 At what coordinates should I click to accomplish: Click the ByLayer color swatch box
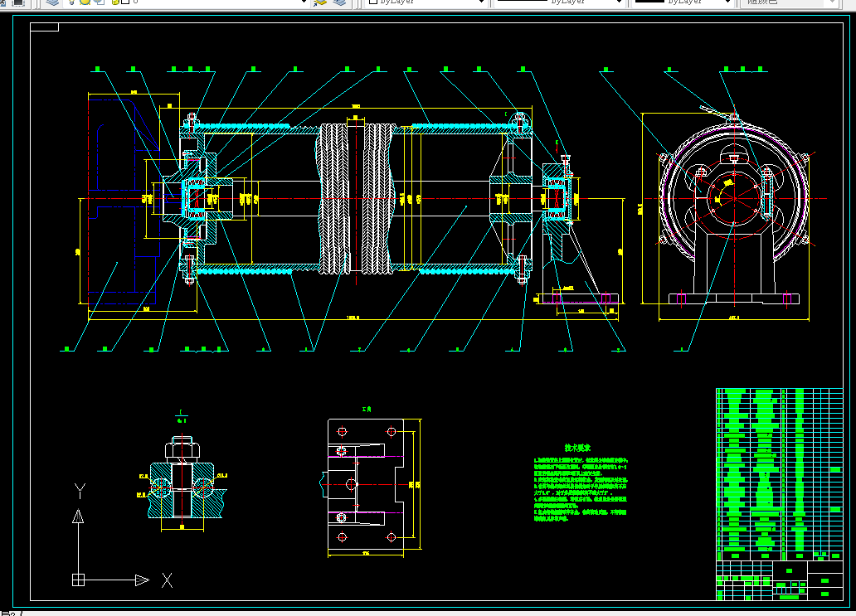coord(373,2)
